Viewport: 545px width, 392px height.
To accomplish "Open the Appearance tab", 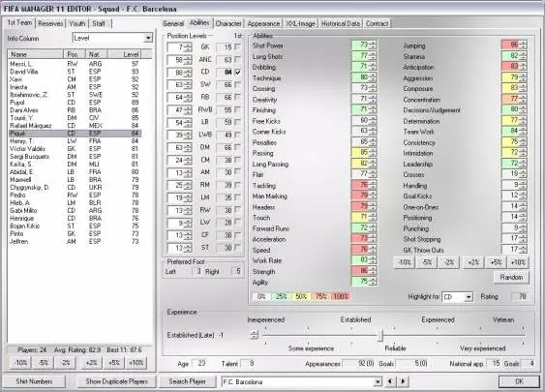I will click(263, 23).
